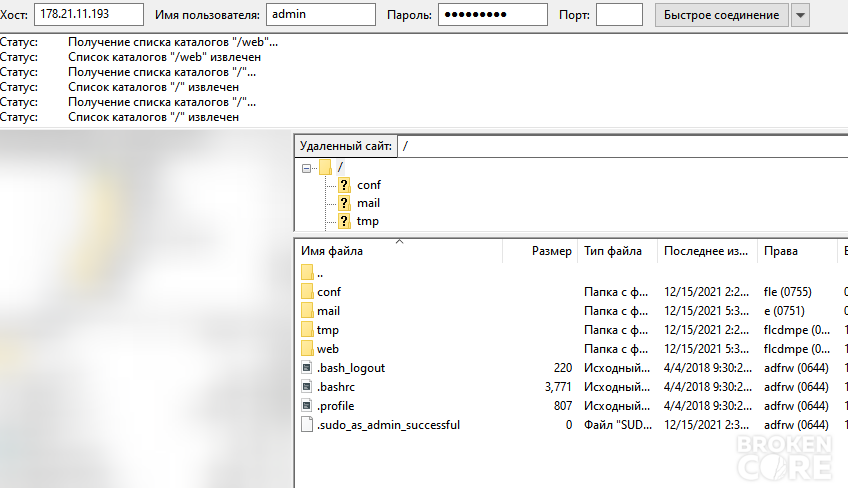848x488 pixels.
Task: Click the empty Port field
Action: (x=619, y=15)
